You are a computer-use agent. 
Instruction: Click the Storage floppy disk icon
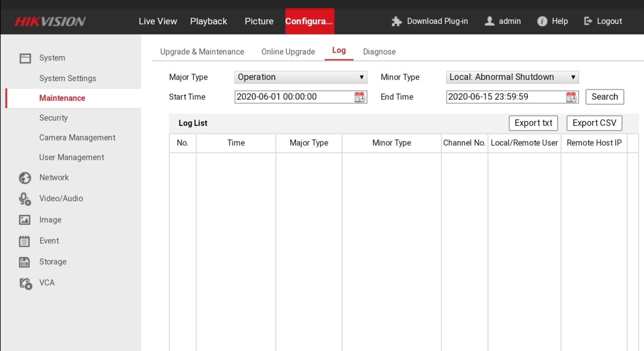[x=25, y=262]
